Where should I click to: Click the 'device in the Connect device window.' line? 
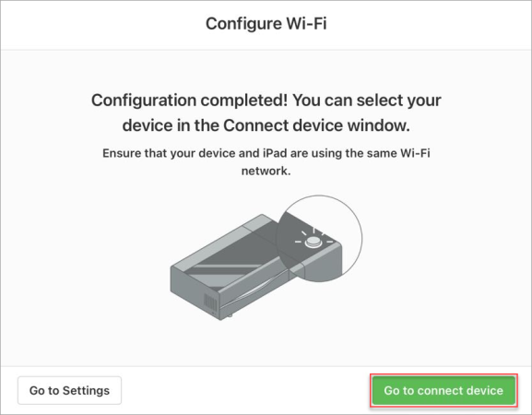(266, 125)
